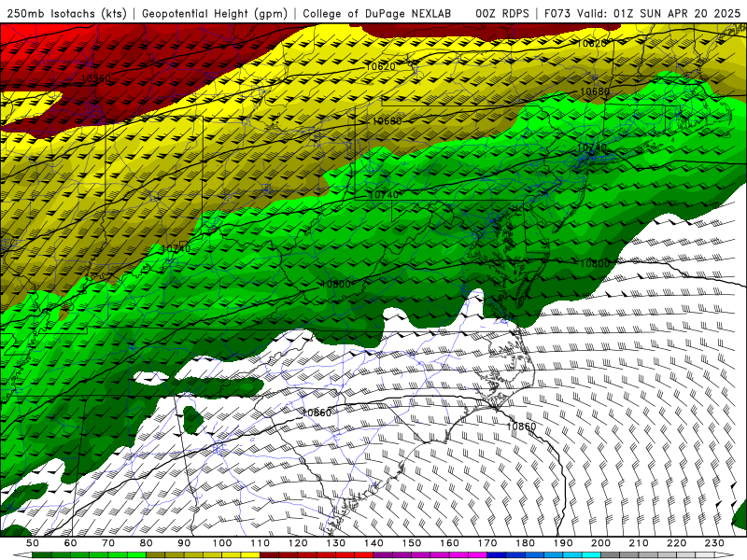Click the 190 tick on the color bar
The image size is (747, 560).
point(563,543)
